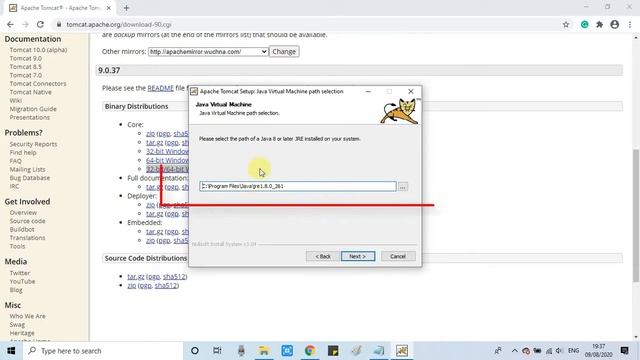
Task: Open the FAQ sidebar link
Action: point(16,161)
